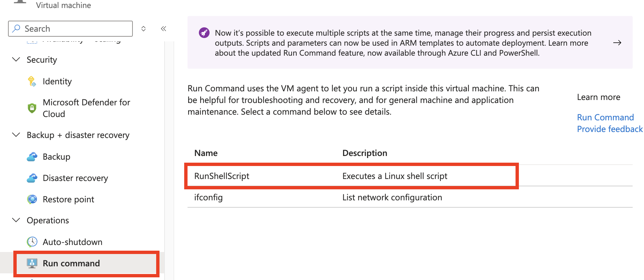Click the Provide feedback link
The height and width of the screenshot is (280, 644).
coord(610,129)
